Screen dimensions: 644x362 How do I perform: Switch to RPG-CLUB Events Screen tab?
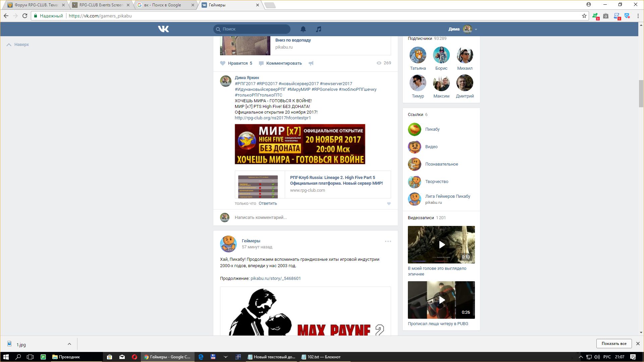click(101, 5)
